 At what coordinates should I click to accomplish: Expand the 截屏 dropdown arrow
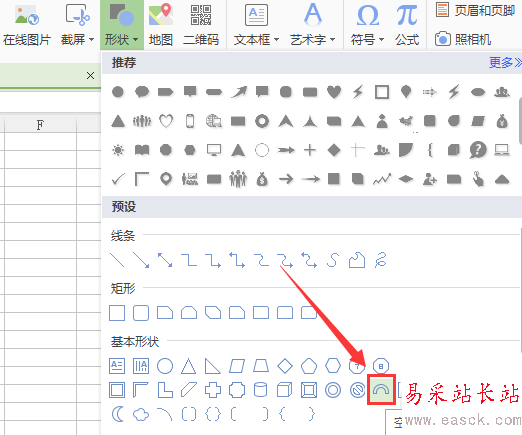[x=91, y=40]
